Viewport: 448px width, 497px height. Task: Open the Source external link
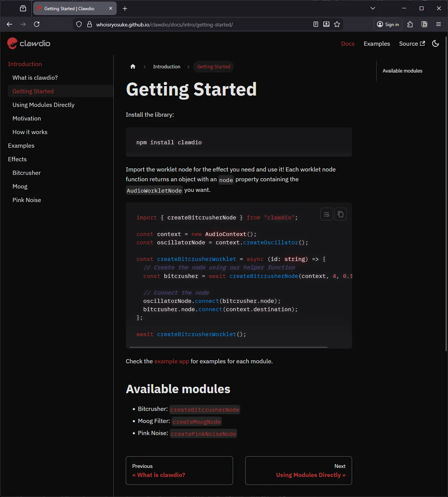(x=412, y=44)
